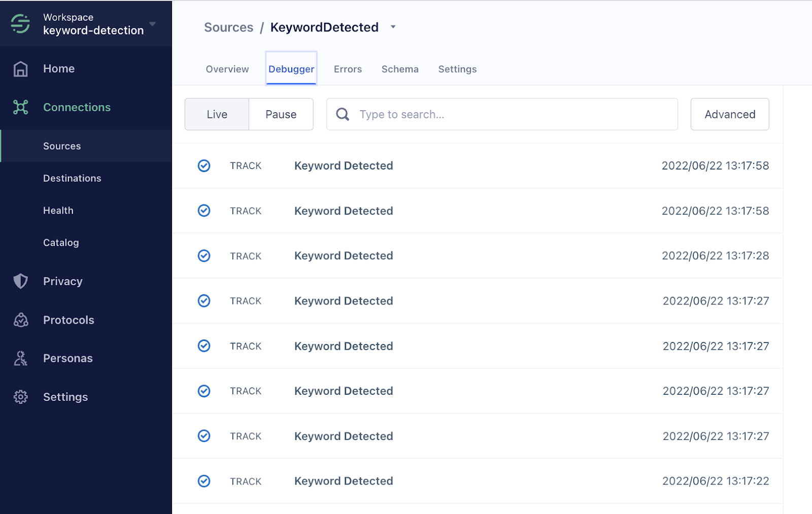Select the Debugger tab
812x514 pixels.
pos(291,69)
